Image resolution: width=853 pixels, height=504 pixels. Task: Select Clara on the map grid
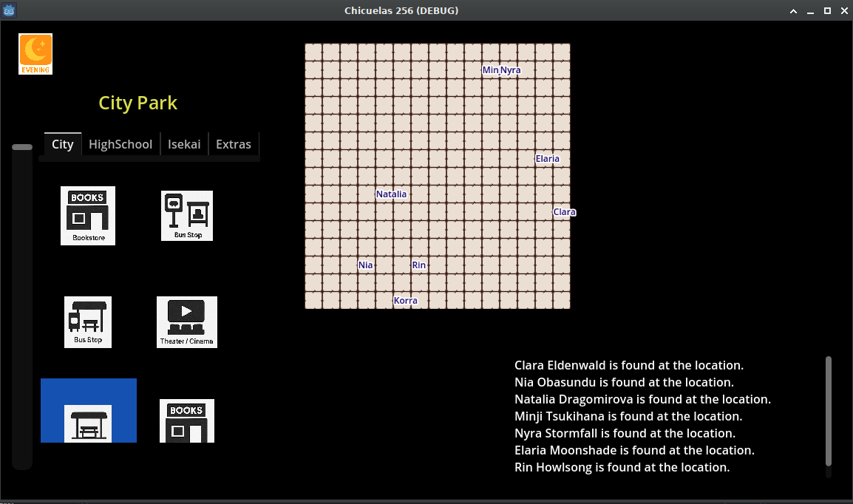(x=564, y=212)
